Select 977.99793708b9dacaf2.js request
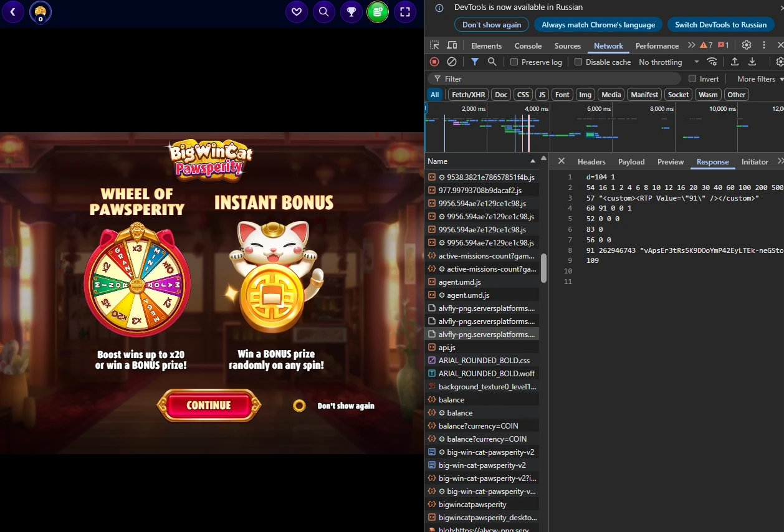This screenshot has height=532, width=784. tap(482, 191)
